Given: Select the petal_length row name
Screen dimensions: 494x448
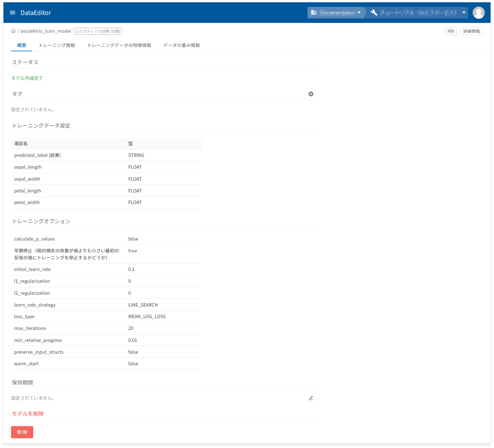Looking at the screenshot, I should [x=27, y=191].
